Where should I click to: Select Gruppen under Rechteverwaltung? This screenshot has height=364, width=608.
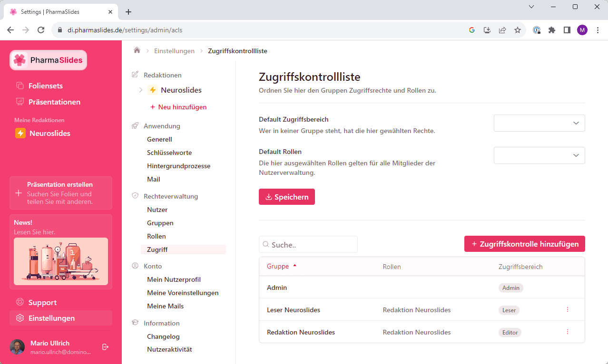click(160, 223)
